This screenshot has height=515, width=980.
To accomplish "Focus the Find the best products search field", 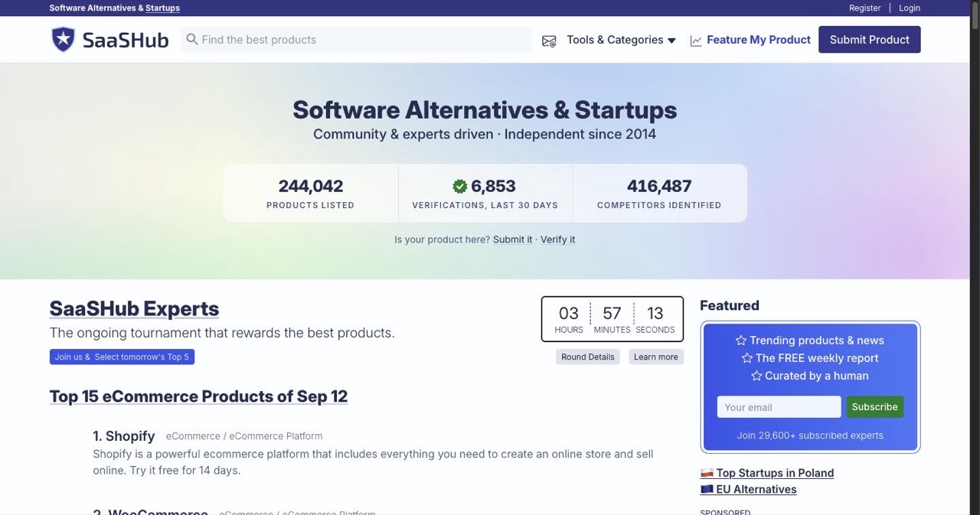I will [356, 40].
